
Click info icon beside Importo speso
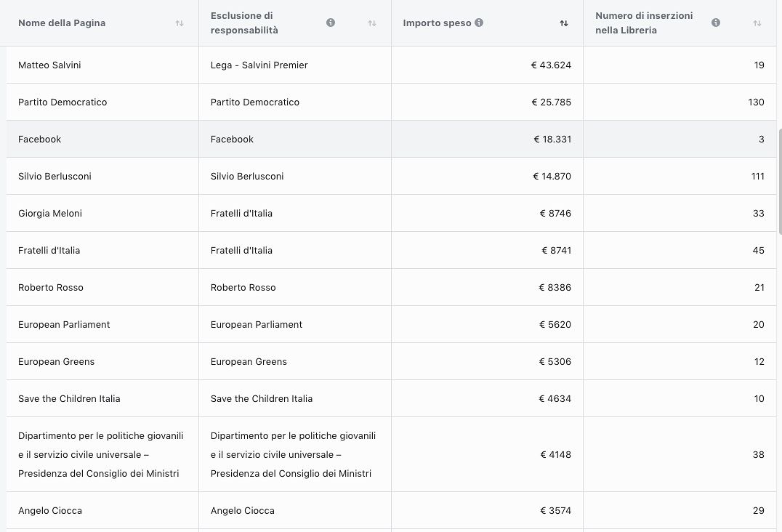pyautogui.click(x=479, y=23)
